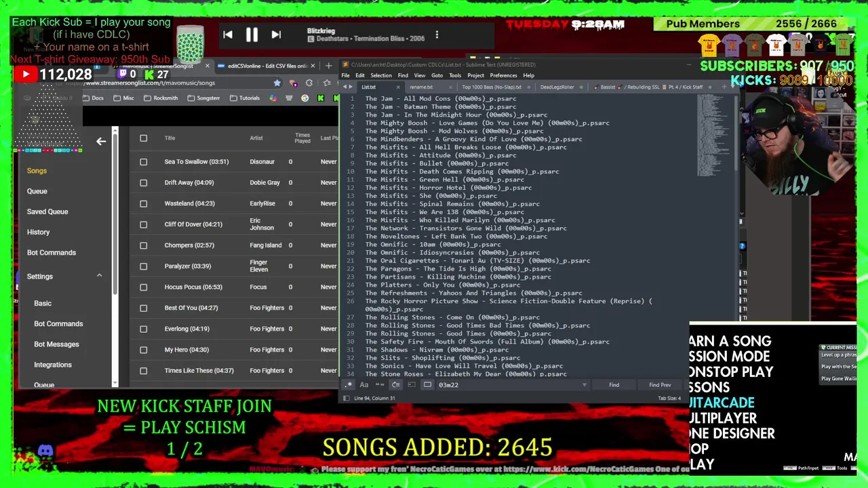Click the Sublime tab scroll left arrow
The height and width of the screenshot is (488, 868).
[x=345, y=87]
